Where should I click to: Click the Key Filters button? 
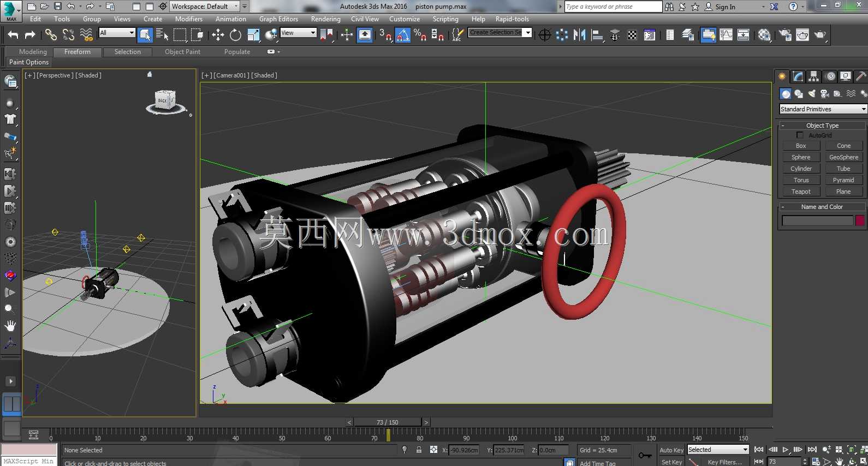[x=724, y=462]
